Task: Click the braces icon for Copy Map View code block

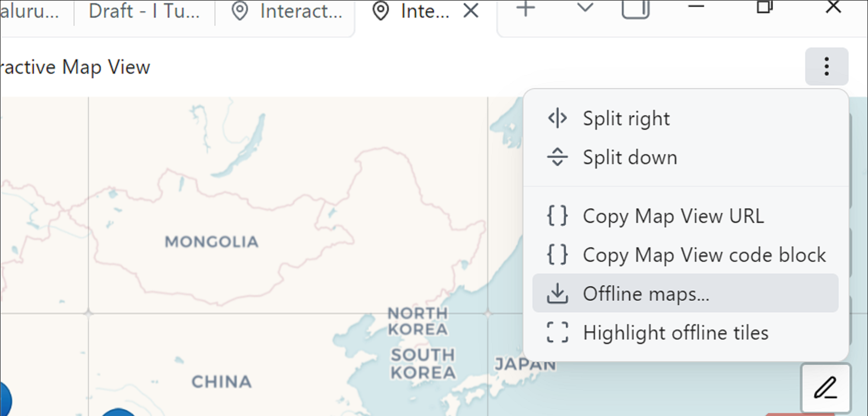Action: (557, 255)
